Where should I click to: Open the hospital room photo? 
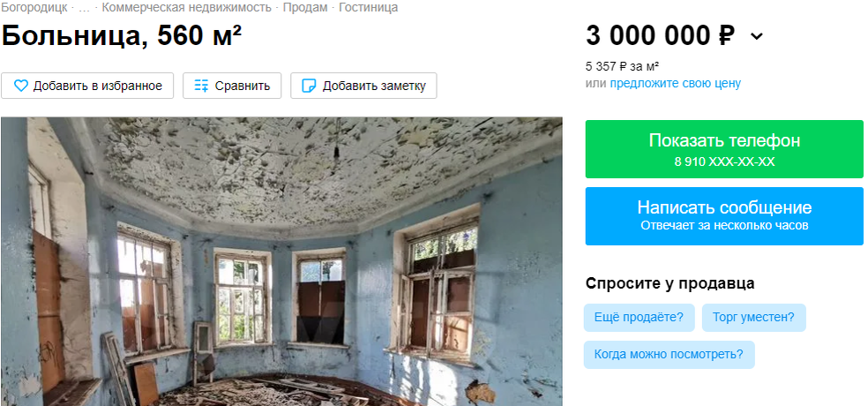(x=281, y=261)
